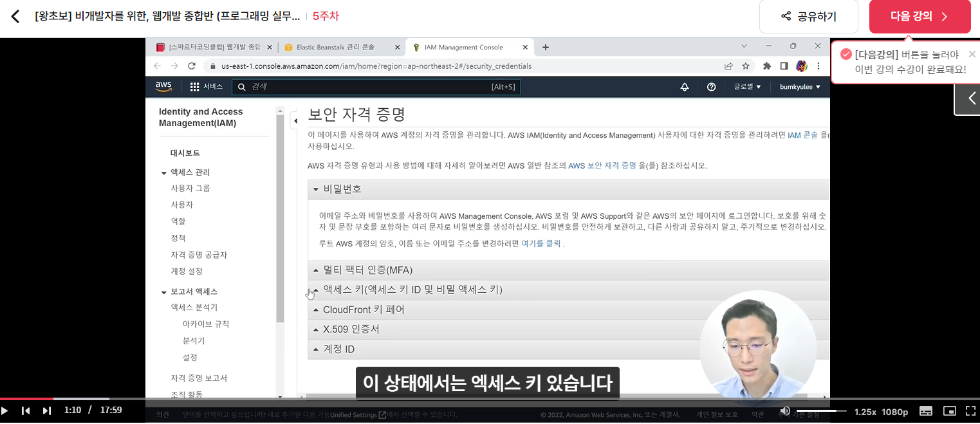Open the 글로벌 region dropdown
Screen dimensions: 980x424
pyautogui.click(x=747, y=87)
